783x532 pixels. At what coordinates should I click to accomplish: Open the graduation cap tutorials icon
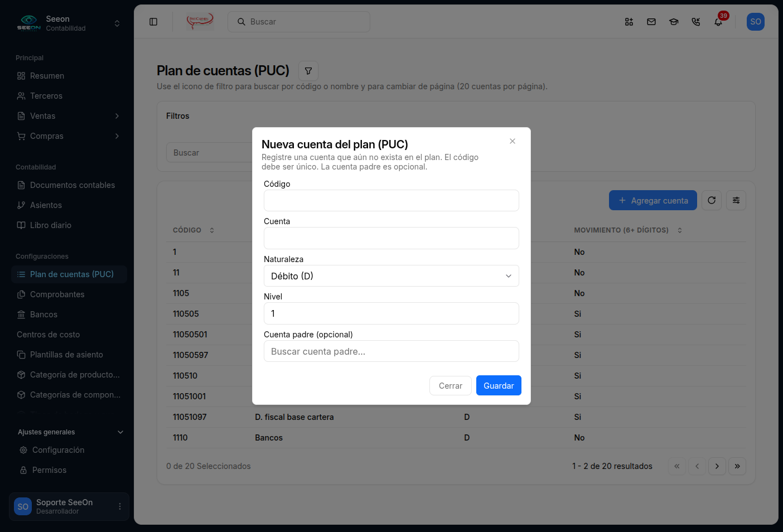[674, 22]
